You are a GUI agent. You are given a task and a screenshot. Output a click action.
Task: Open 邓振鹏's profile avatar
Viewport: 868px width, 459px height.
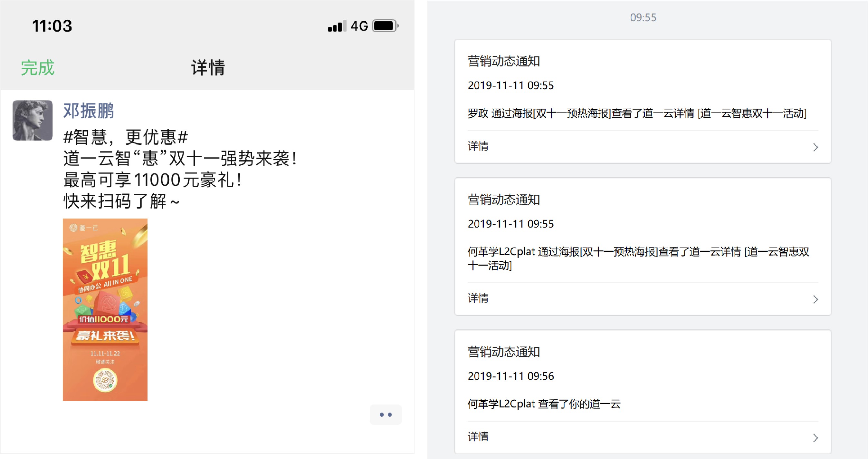[32, 120]
